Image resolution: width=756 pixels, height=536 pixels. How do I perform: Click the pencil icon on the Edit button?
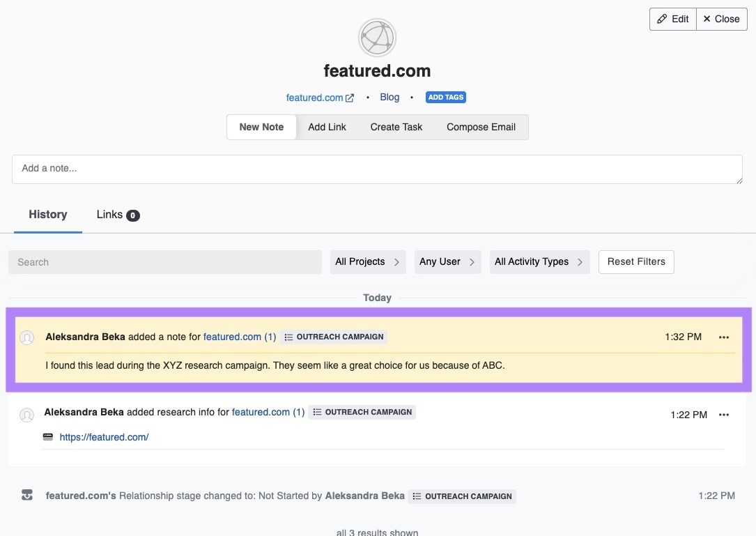tap(663, 19)
